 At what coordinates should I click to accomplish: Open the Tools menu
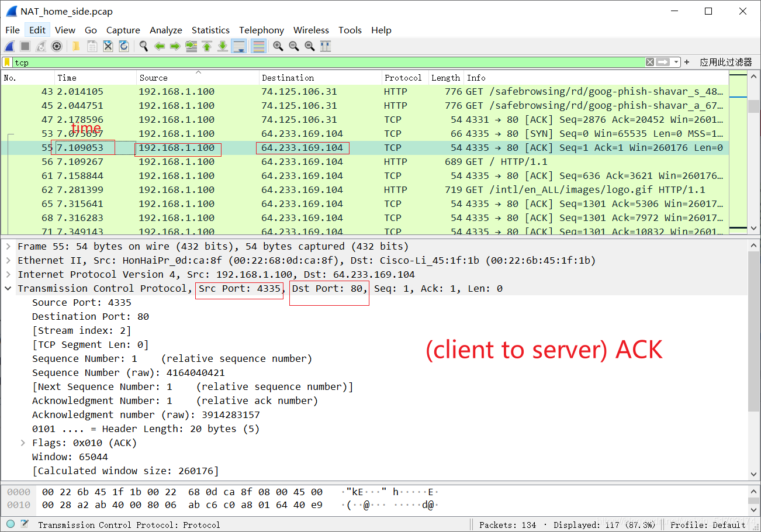[x=350, y=30]
